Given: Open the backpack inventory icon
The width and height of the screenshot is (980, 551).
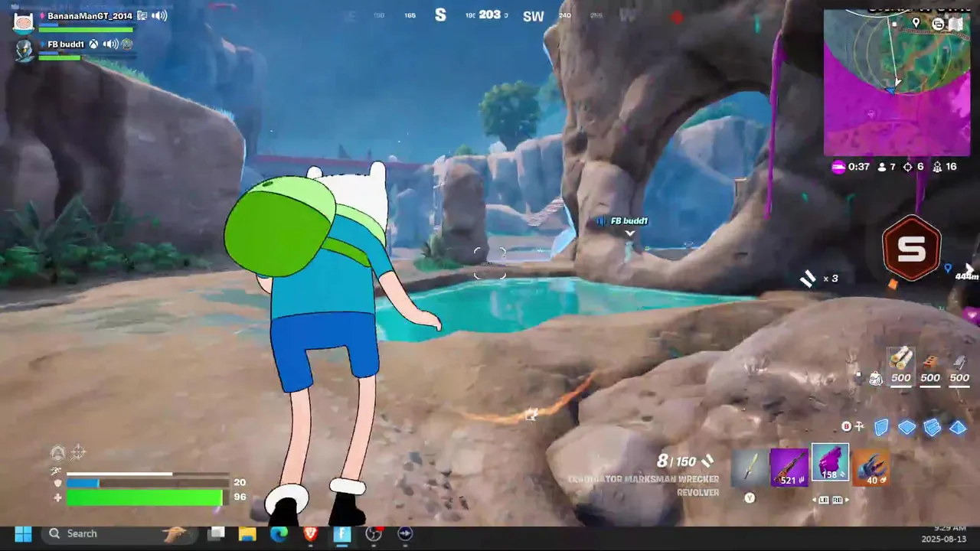Looking at the screenshot, I should point(876,378).
